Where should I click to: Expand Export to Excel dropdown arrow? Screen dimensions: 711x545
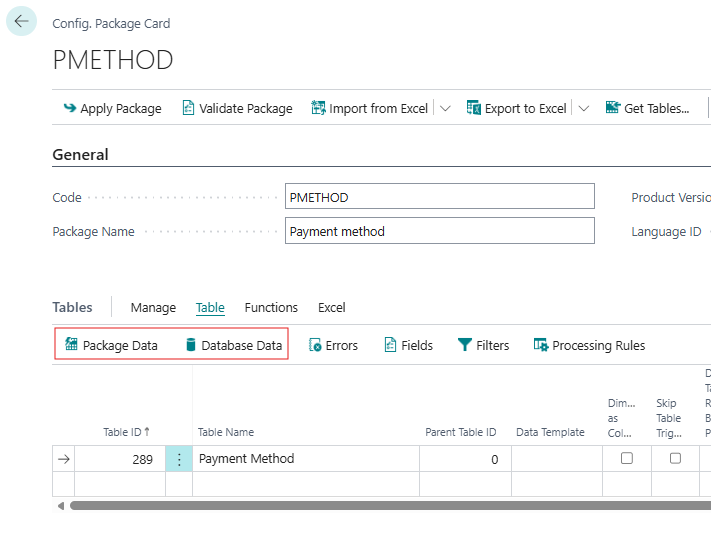(x=584, y=108)
